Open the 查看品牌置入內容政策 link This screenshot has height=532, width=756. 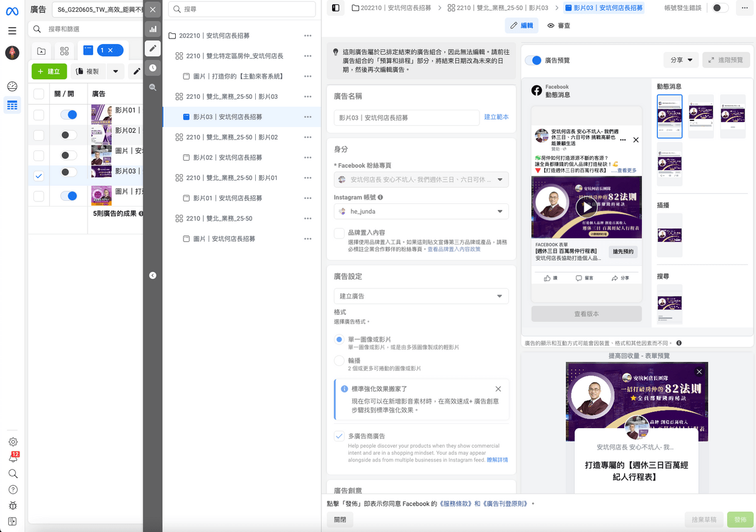point(454,249)
